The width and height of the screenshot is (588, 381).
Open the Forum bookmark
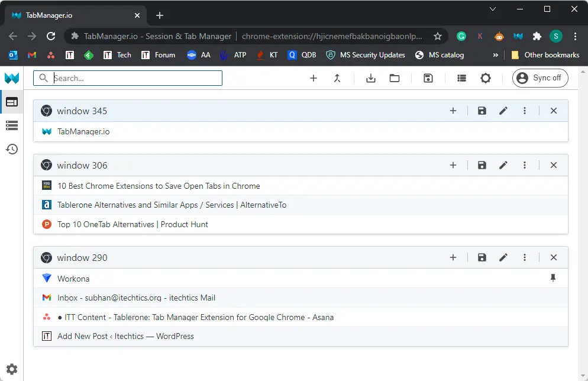[158, 55]
